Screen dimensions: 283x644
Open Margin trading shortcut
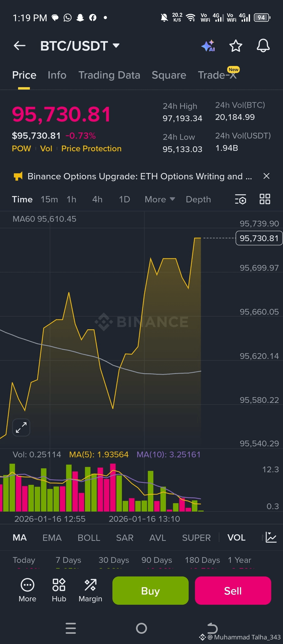pos(90,590)
